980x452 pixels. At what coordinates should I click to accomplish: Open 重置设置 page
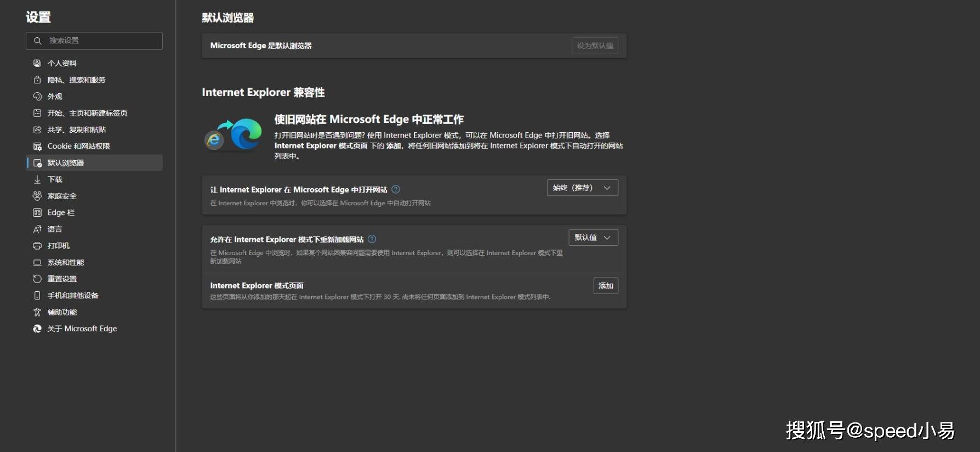[x=94, y=279]
